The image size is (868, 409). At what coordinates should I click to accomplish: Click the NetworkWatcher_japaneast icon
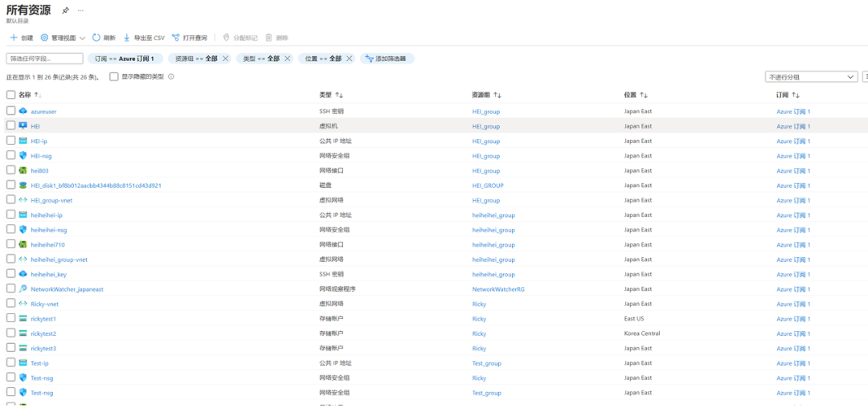click(23, 288)
